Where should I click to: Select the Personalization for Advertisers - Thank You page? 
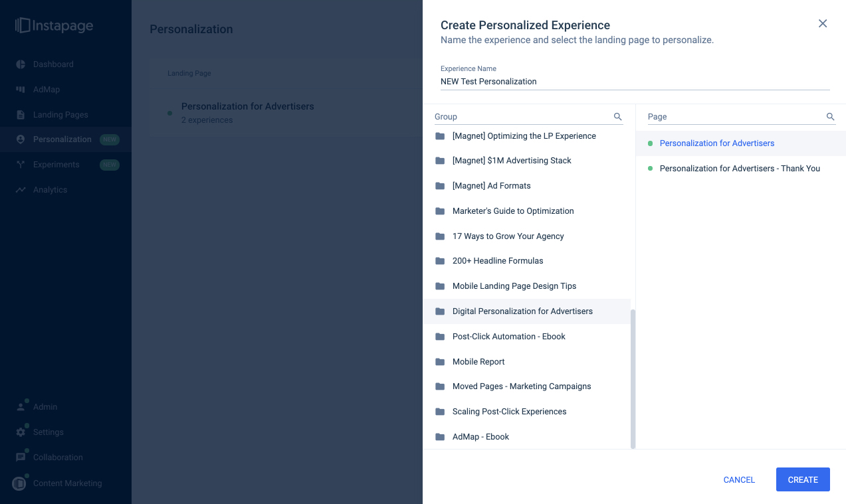click(x=739, y=168)
